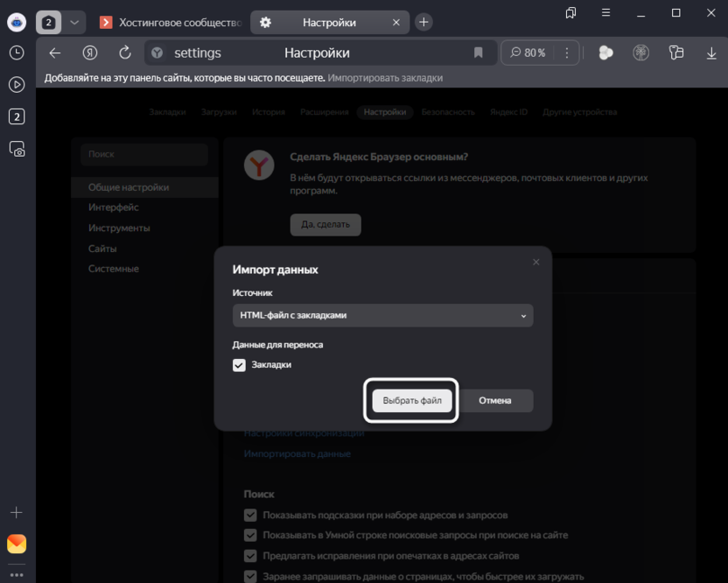728x583 pixels.
Task: Expand the Источник dropdown HTML-файл с закладками
Action: coord(382,315)
